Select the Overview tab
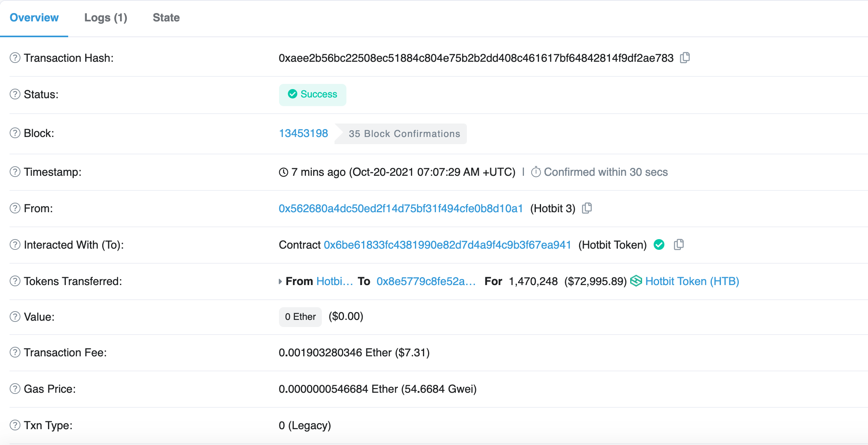Screen dimensions: 868x445 (x=34, y=18)
